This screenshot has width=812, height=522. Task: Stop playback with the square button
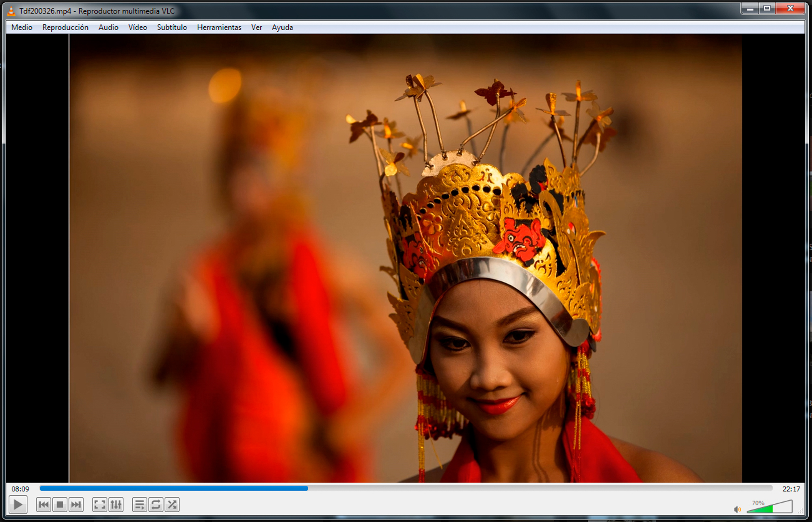60,505
